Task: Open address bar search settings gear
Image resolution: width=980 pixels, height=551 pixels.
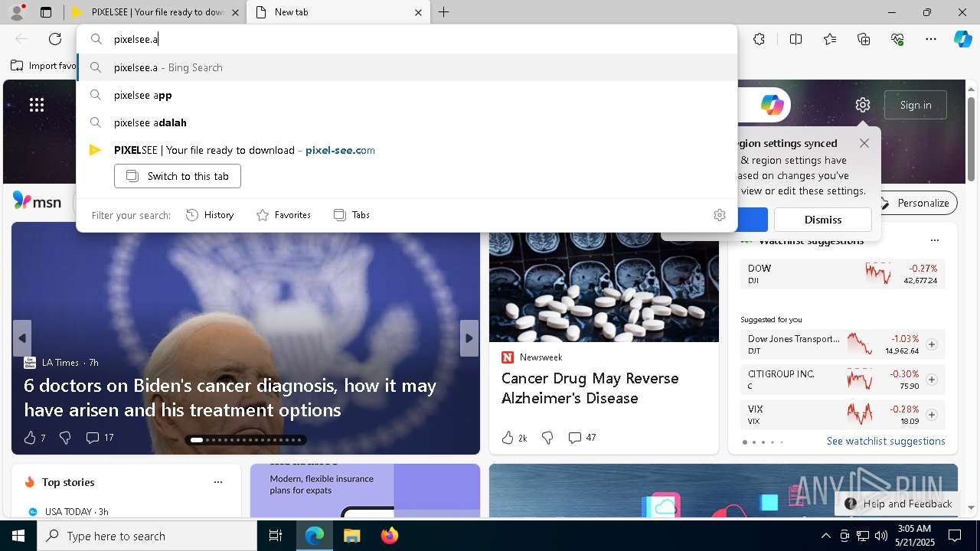Action: click(720, 215)
